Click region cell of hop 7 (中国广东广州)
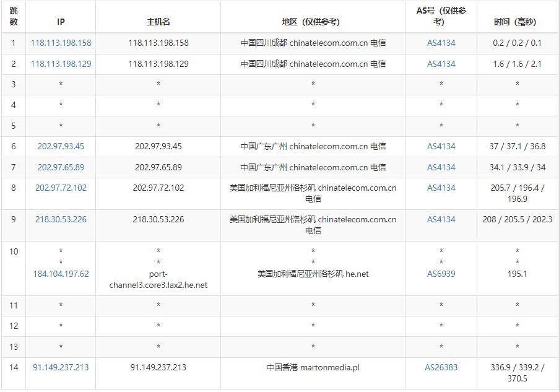Screen dimensions: 559x392 click(x=313, y=167)
